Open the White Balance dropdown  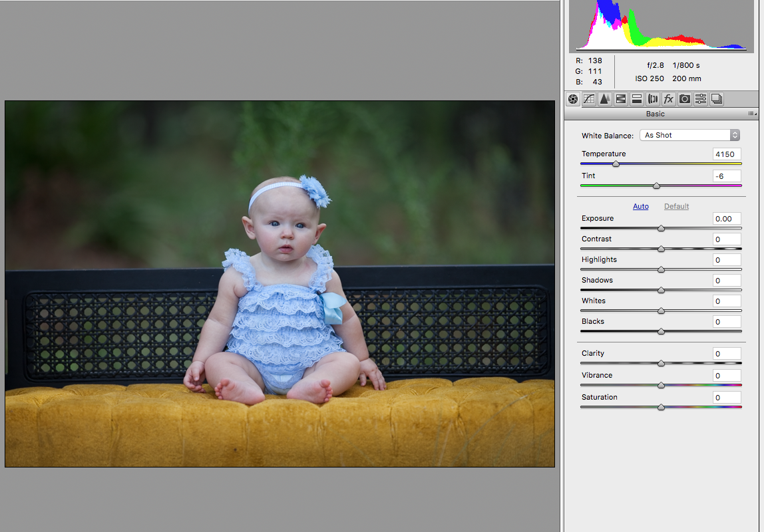(689, 135)
